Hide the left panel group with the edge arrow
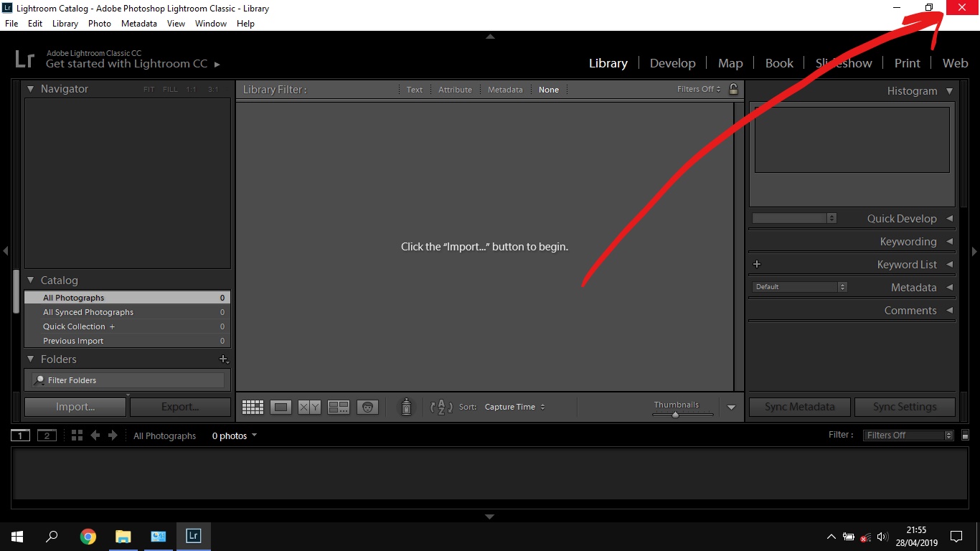This screenshot has height=551, width=980. 5,251
